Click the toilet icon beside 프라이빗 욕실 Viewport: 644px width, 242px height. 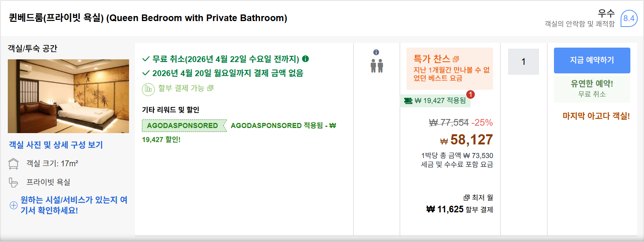coord(14,182)
